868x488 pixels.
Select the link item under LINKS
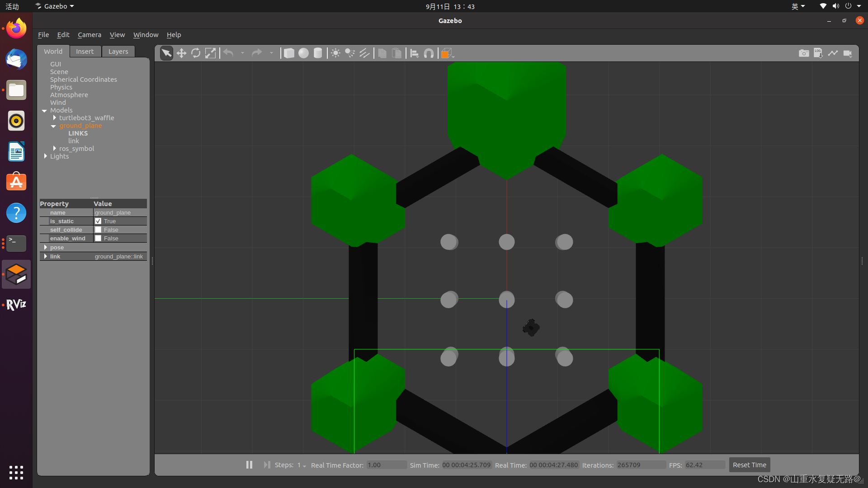point(74,141)
